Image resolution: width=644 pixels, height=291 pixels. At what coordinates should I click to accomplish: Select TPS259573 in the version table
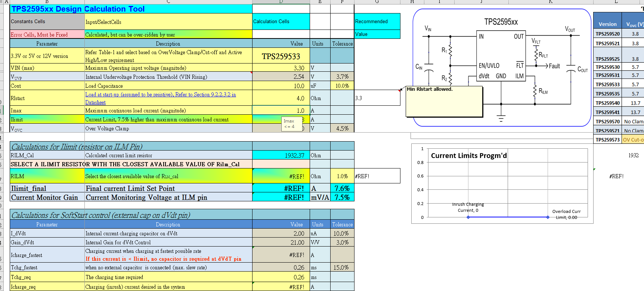(607, 140)
